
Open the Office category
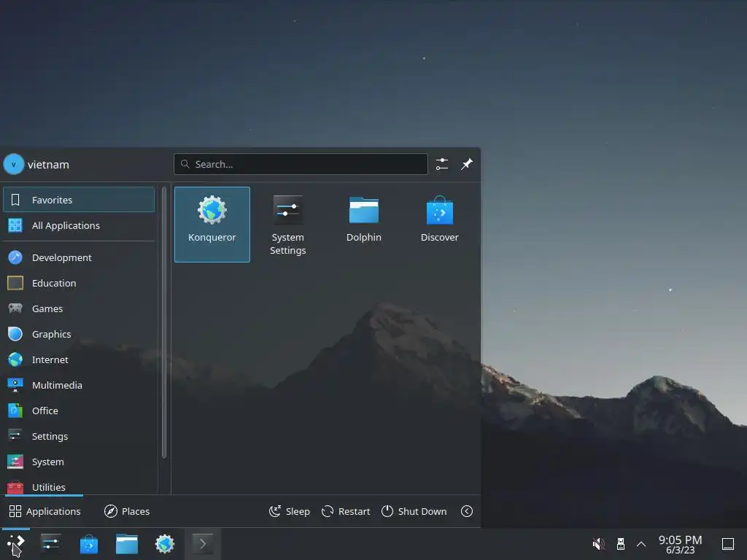coord(79,411)
